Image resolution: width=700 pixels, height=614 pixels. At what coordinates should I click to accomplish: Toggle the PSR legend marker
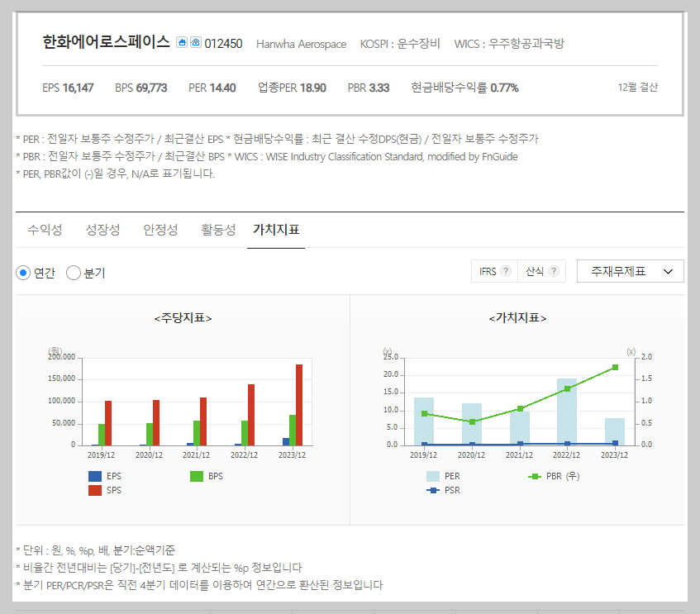(433, 490)
